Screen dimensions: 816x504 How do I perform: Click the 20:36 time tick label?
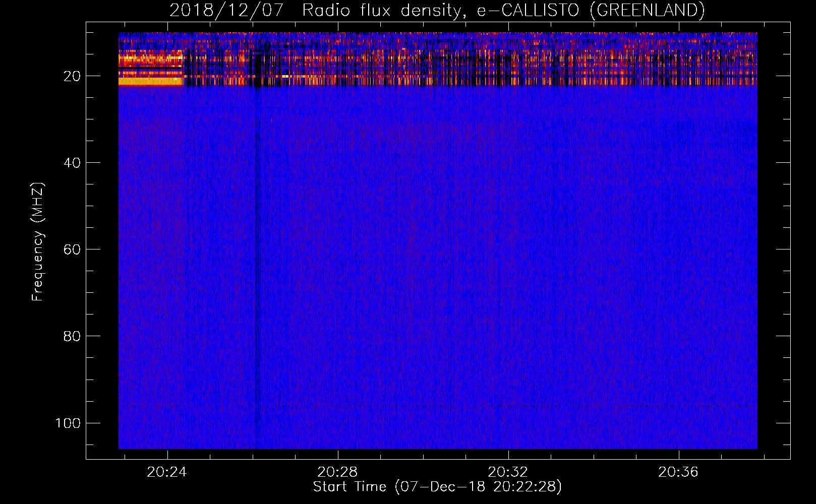(x=678, y=472)
